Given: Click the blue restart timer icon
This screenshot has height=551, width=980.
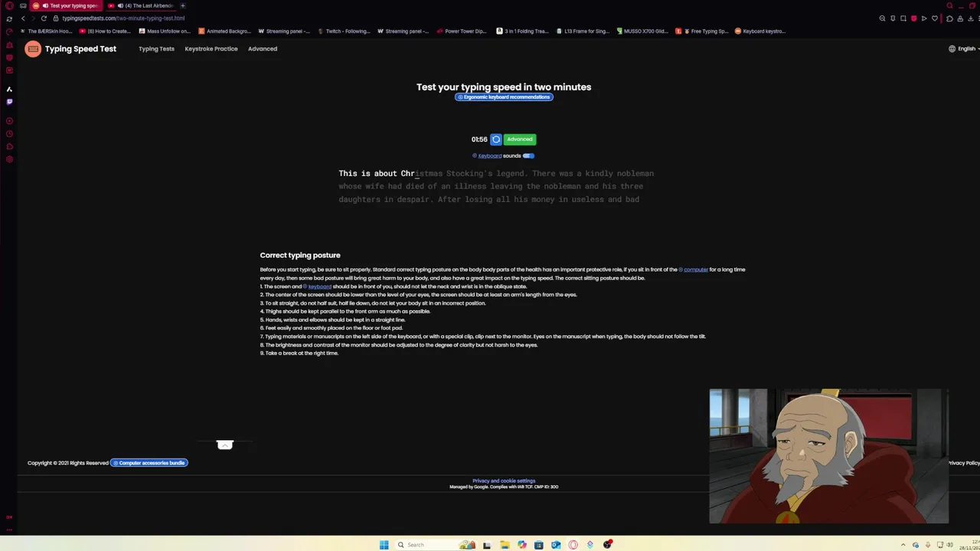Looking at the screenshot, I should coord(496,139).
